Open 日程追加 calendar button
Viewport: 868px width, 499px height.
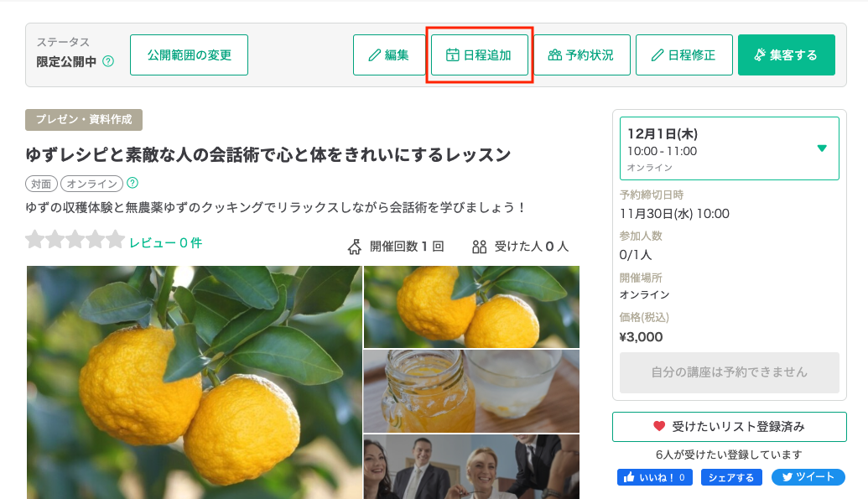tap(480, 55)
